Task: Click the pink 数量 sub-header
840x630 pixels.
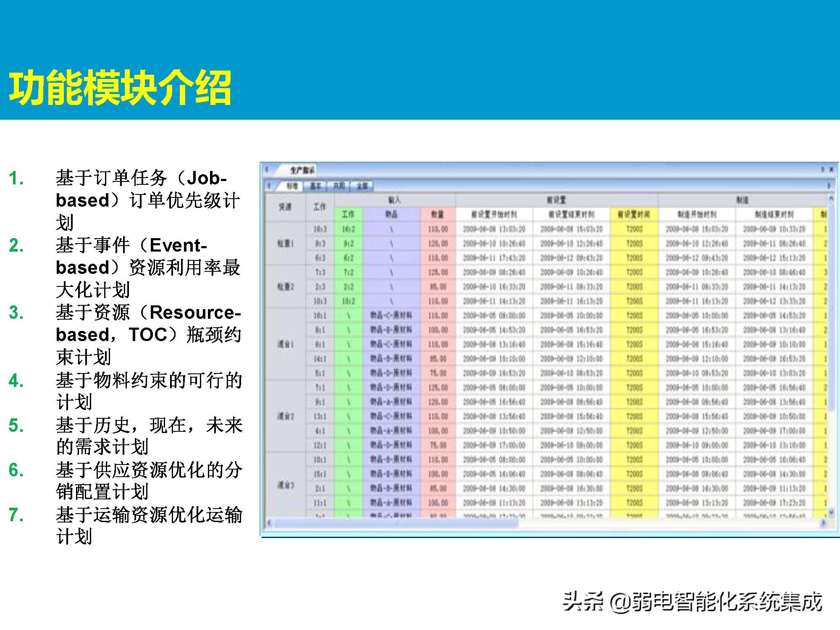Action: pyautogui.click(x=438, y=214)
